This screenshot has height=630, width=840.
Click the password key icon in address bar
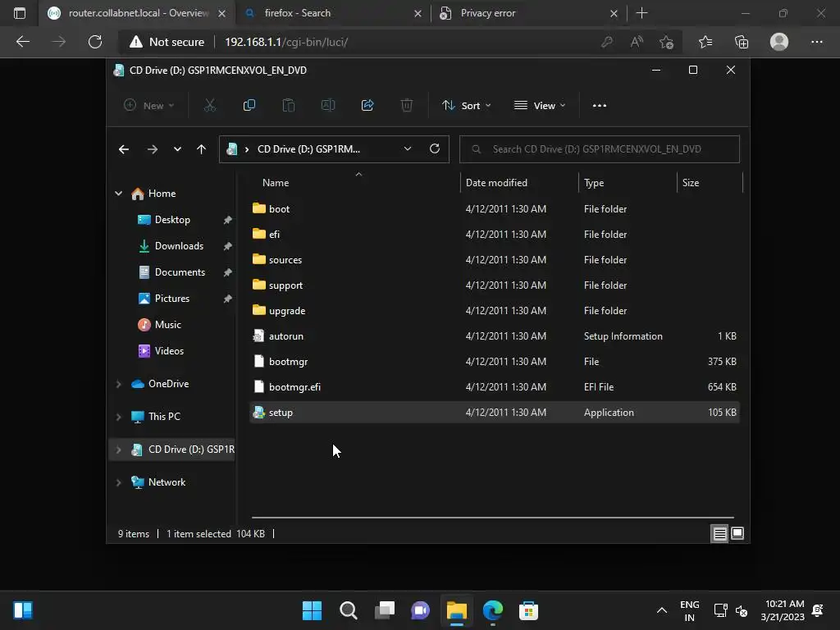[606, 42]
